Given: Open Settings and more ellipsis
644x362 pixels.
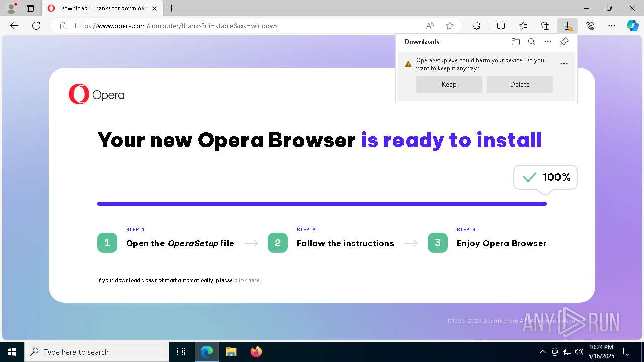Looking at the screenshot, I should point(612,26).
